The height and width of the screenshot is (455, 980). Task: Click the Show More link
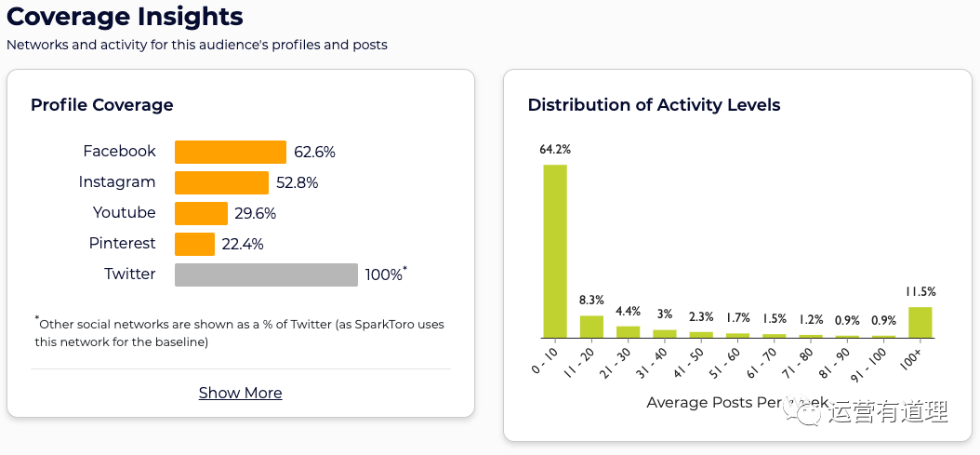[240, 393]
